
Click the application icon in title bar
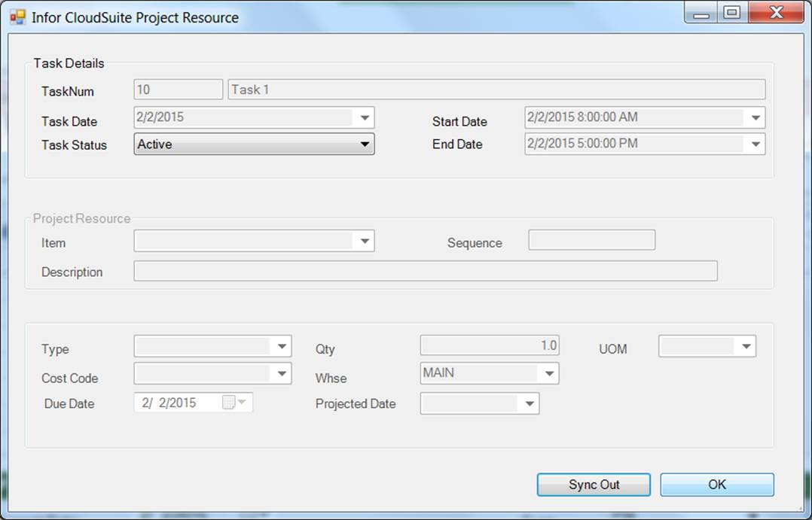[17, 17]
